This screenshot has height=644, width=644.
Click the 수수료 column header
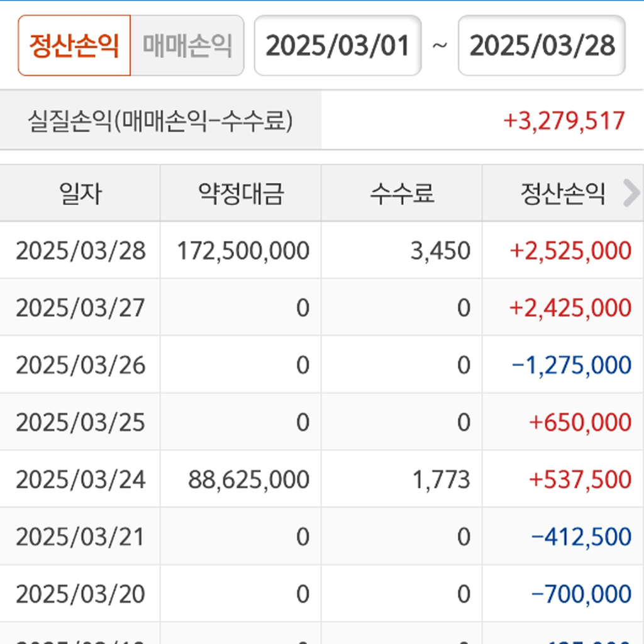402,194
